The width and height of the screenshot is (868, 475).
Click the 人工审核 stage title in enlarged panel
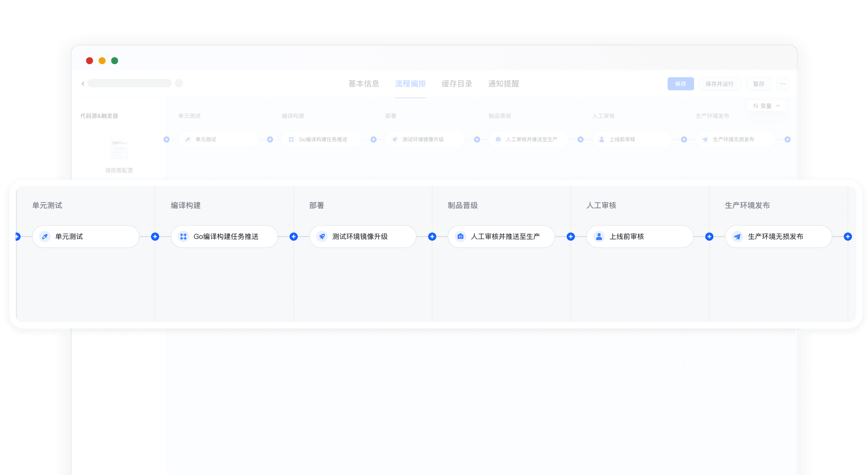pyautogui.click(x=601, y=205)
